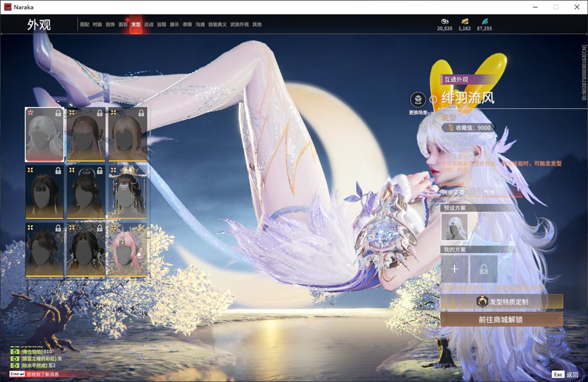The image size is (588, 382).
Task: Click the silver coin currency icon
Action: coord(444,22)
